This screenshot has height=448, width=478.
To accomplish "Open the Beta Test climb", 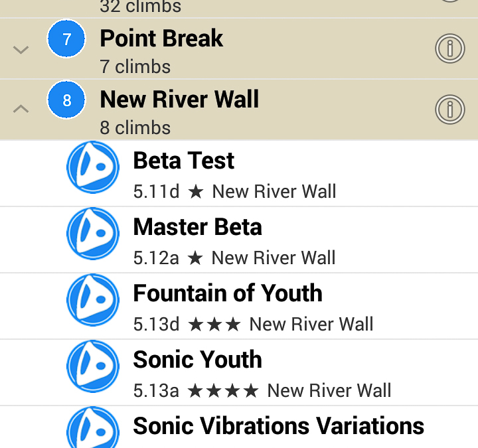I will [x=184, y=161].
